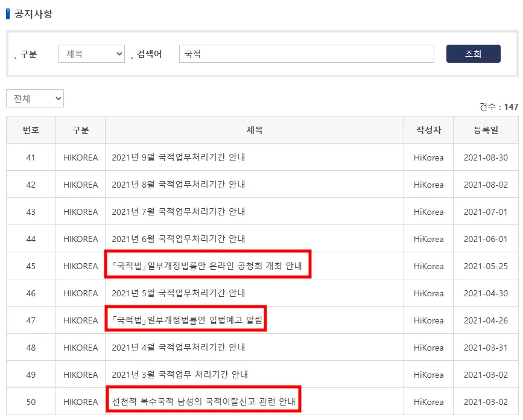This screenshot has height=420, width=523.
Task: Select row number 50 cell
Action: [31, 402]
